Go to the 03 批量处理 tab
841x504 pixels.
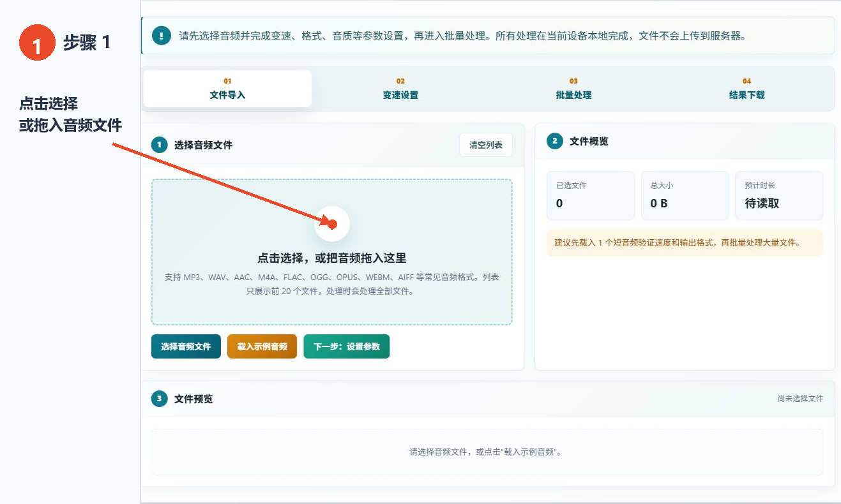tap(573, 89)
